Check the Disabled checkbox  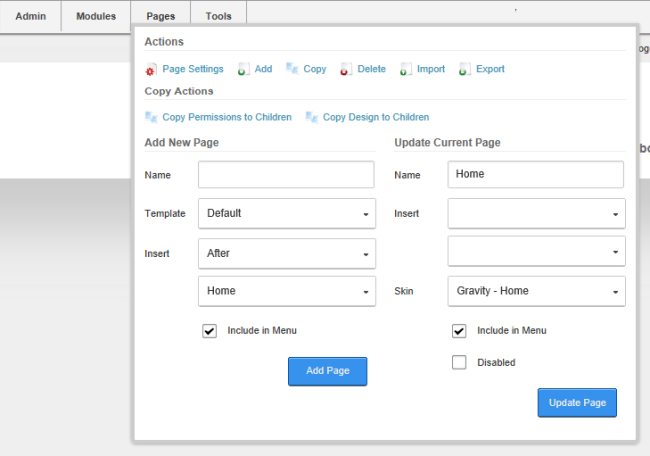[459, 362]
